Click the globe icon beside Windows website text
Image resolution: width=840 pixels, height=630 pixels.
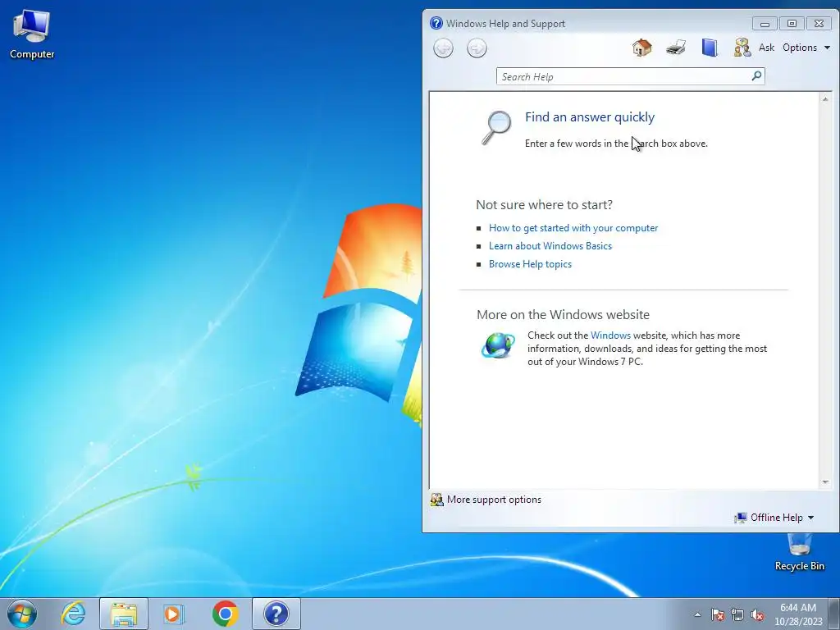point(498,345)
